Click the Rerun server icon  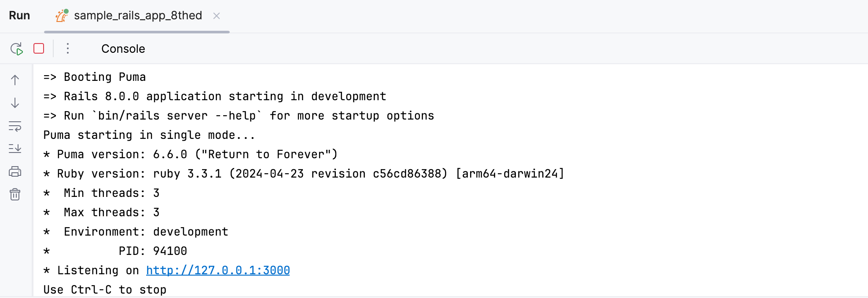[17, 49]
